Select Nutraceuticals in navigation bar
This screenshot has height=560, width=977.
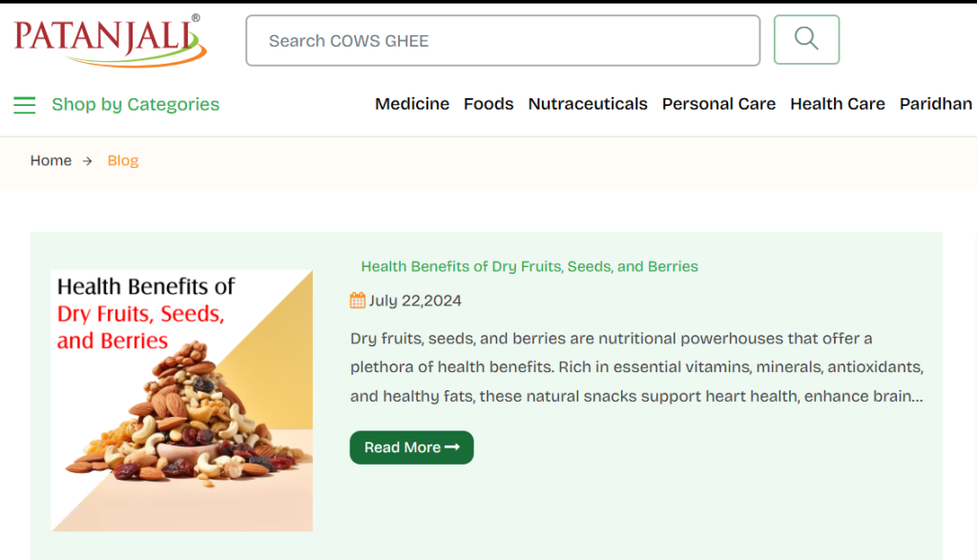pos(588,104)
